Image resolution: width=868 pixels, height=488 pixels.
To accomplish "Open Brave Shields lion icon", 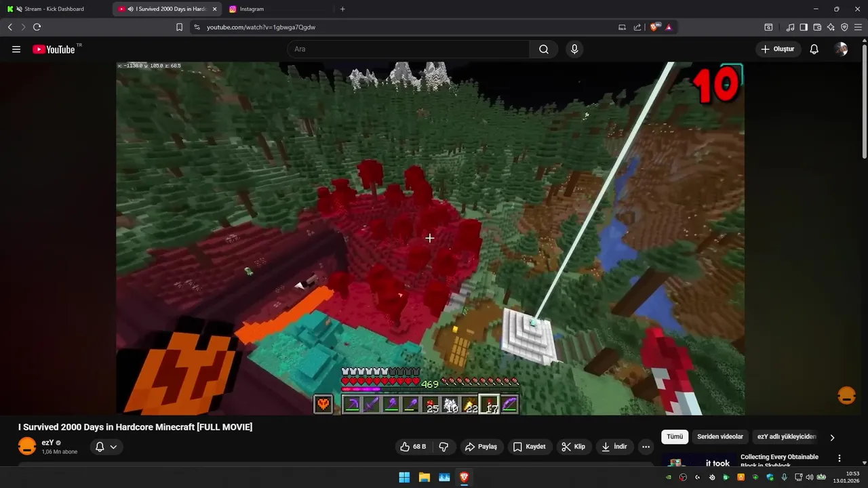I will click(654, 27).
